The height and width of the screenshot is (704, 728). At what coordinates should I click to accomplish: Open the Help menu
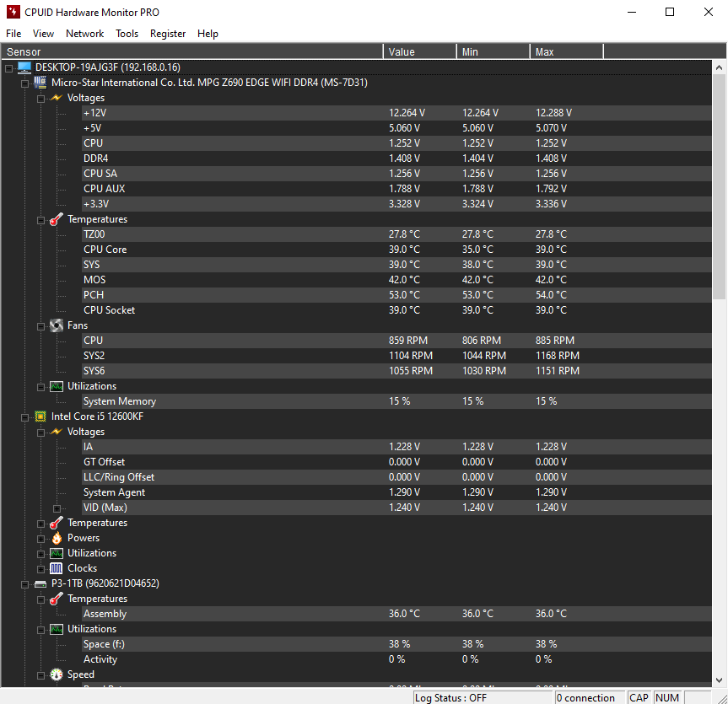208,34
